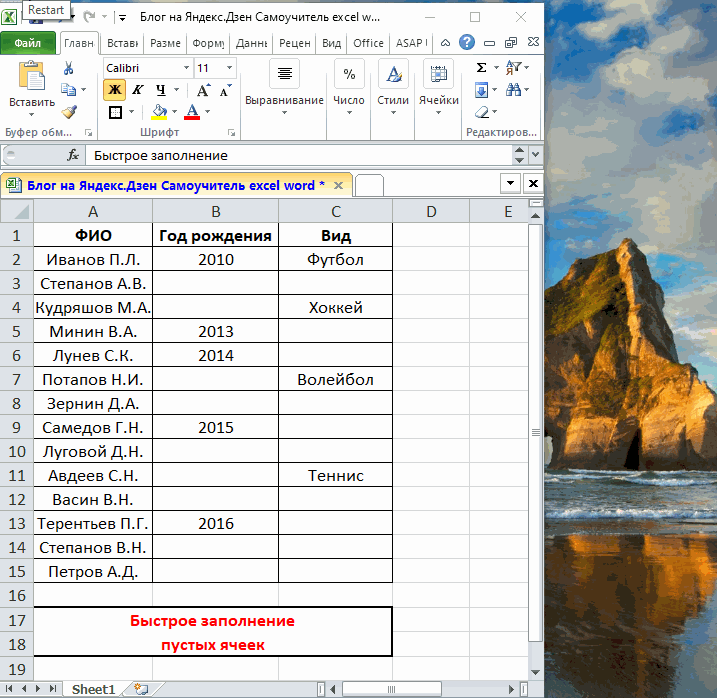Click the Clear eraser icon
This screenshot has height=698, width=717.
click(x=482, y=112)
